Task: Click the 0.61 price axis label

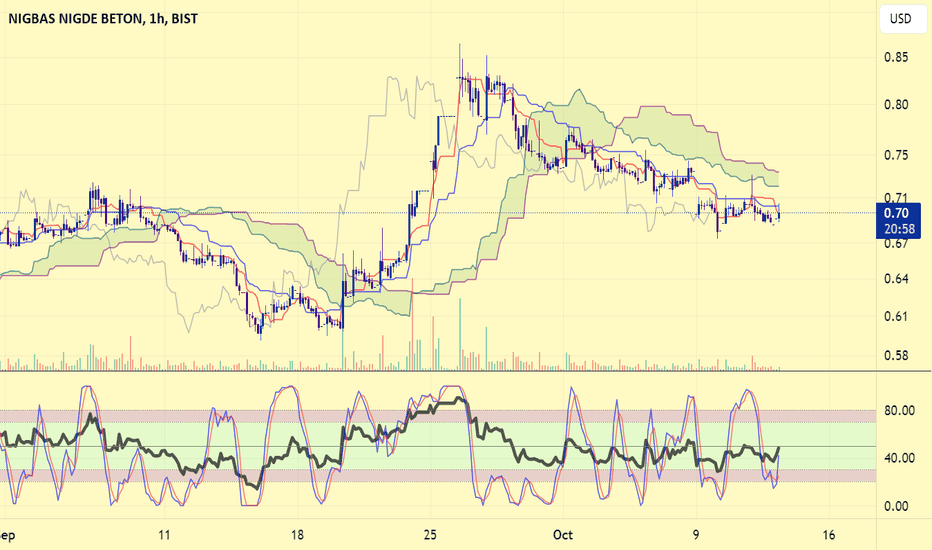Action: [896, 316]
